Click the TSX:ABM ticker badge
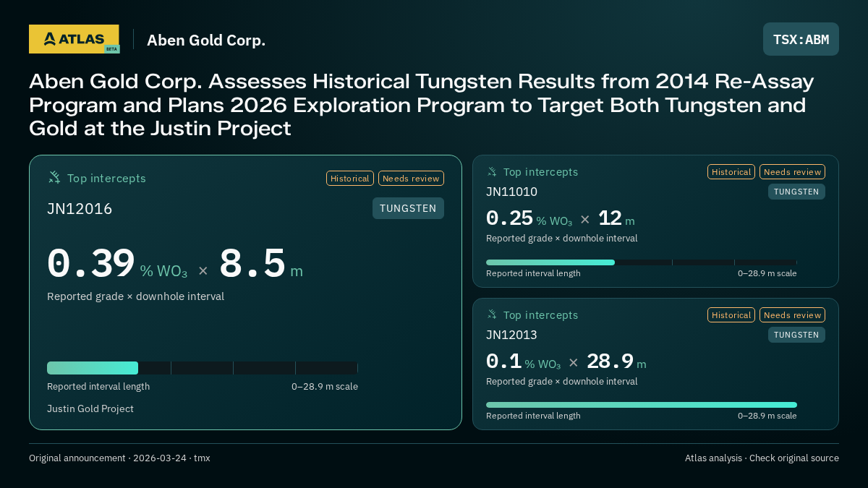868x488 pixels. click(x=801, y=39)
